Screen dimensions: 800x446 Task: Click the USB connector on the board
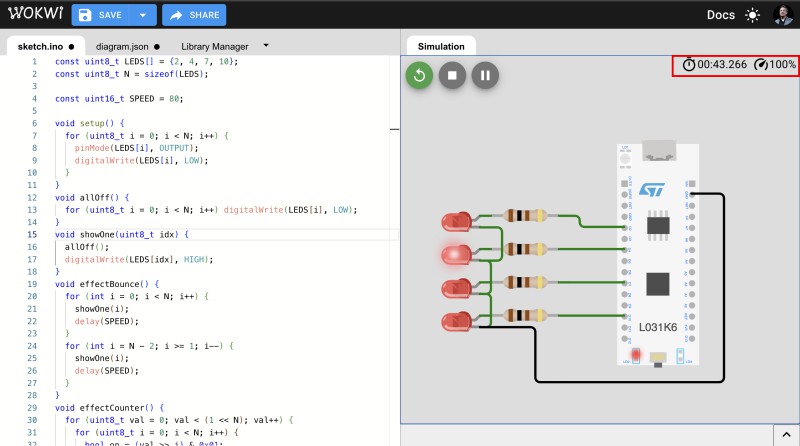(659, 151)
